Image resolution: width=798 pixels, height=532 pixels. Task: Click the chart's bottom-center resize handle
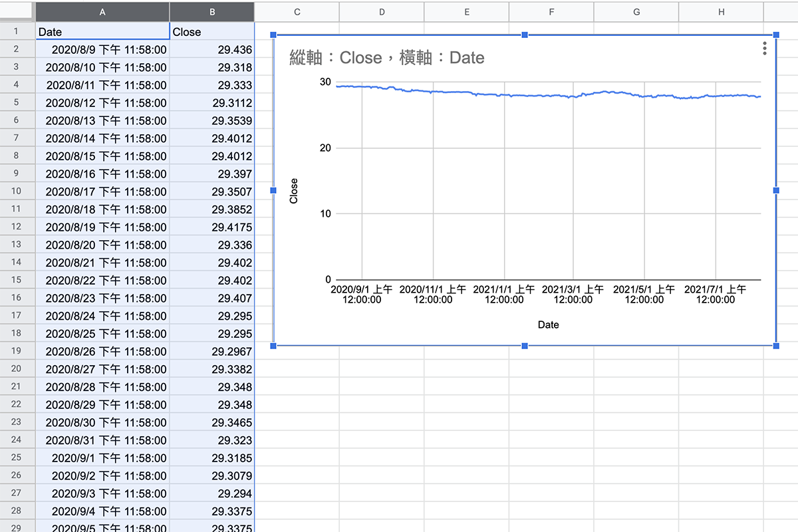pos(525,346)
